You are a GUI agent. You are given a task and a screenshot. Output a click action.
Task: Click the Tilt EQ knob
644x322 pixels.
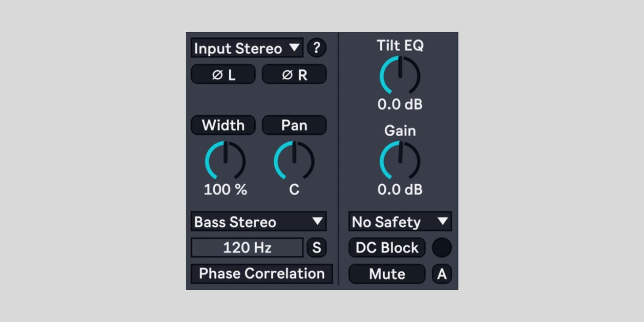point(400,75)
